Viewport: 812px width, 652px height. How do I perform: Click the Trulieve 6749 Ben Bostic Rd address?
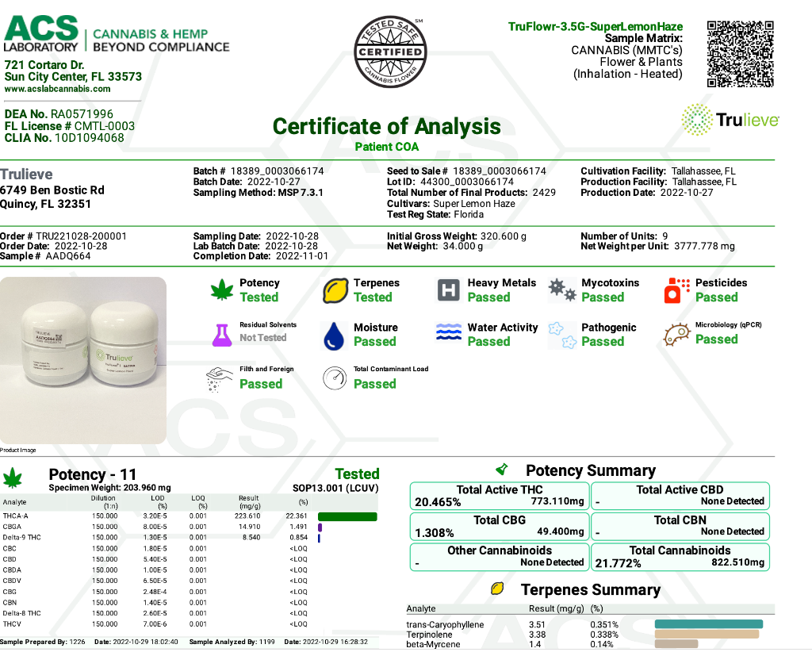tap(52, 189)
